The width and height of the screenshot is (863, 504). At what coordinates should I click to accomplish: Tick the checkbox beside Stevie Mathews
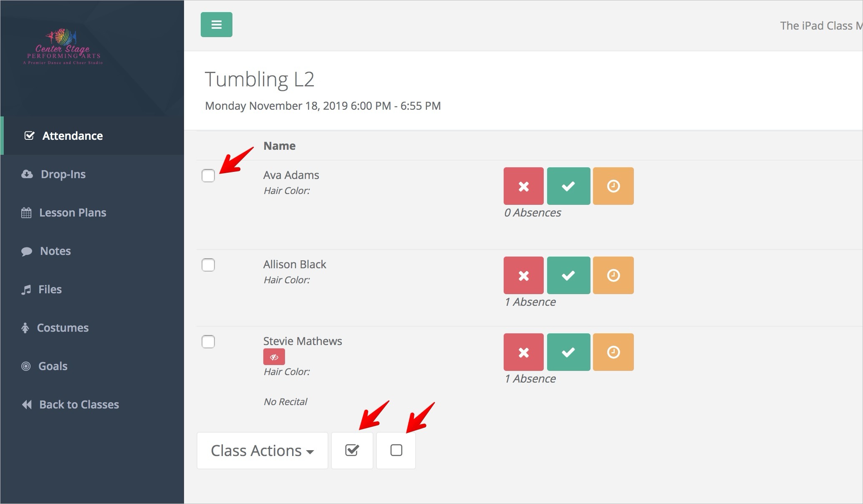click(x=208, y=342)
